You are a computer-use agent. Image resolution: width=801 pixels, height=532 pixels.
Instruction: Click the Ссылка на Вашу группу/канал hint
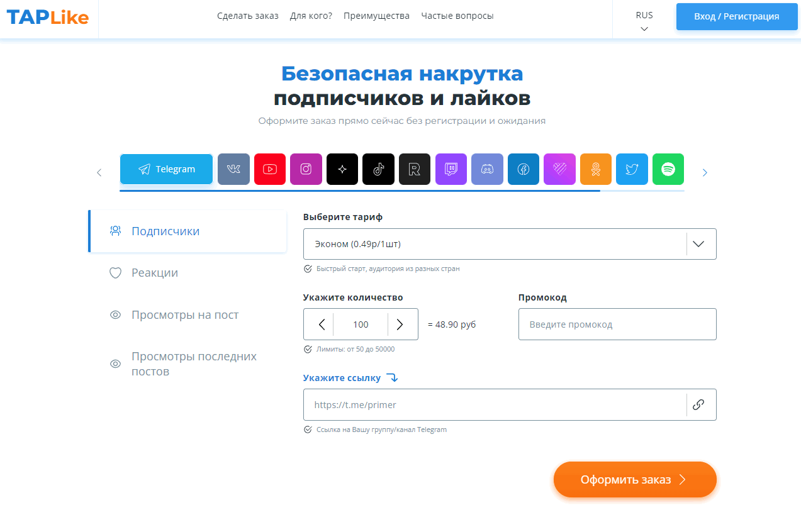381,429
